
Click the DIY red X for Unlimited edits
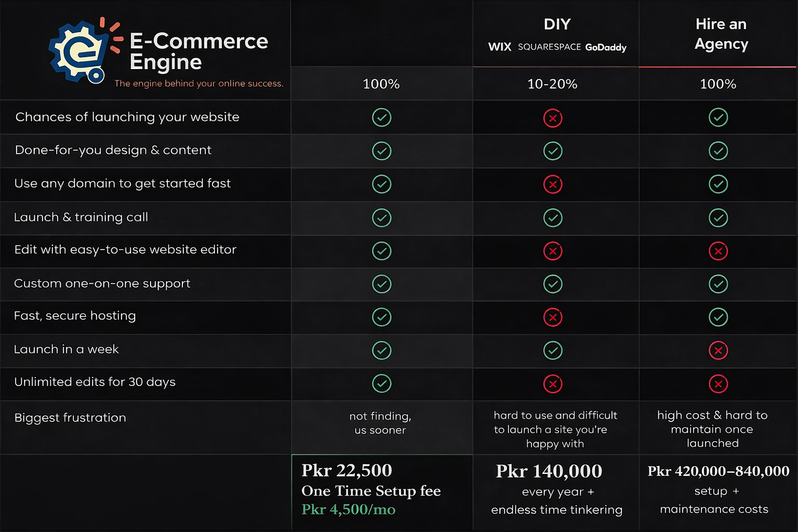tap(553, 384)
